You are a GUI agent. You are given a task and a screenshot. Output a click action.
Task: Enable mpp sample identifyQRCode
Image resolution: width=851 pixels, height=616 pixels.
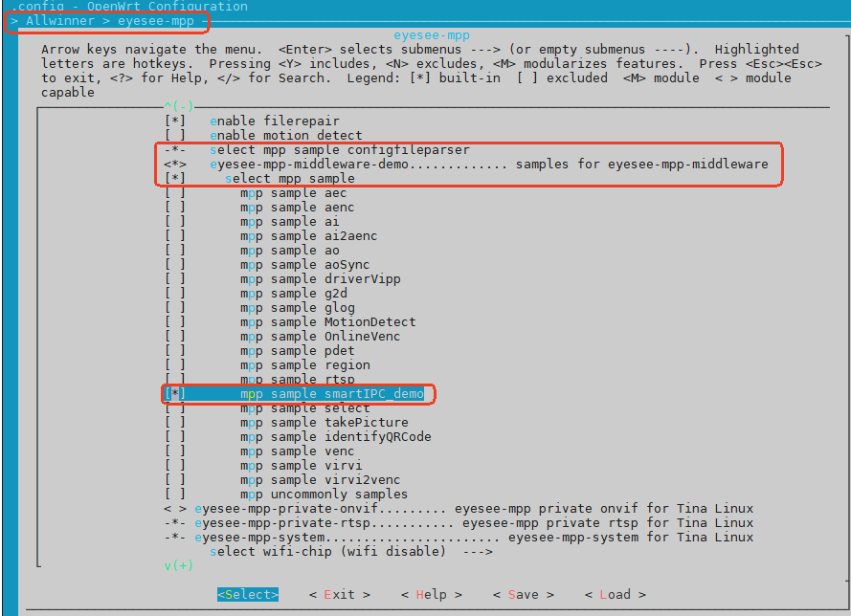pyautogui.click(x=175, y=437)
